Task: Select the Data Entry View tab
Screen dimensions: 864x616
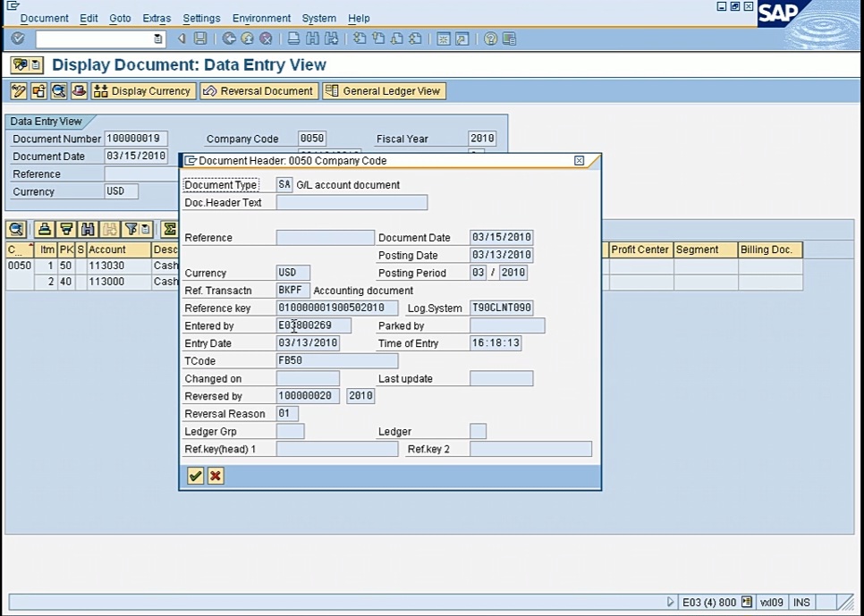Action: [47, 122]
